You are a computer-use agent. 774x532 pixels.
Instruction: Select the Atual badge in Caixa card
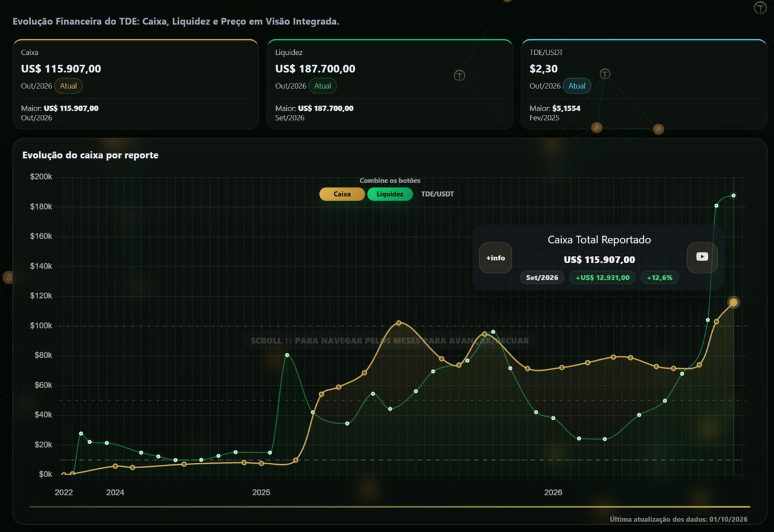click(68, 86)
